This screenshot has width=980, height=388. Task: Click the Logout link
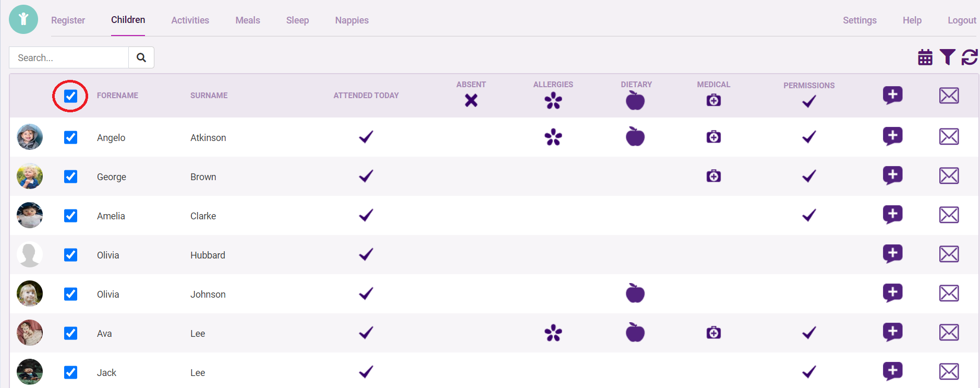click(961, 20)
